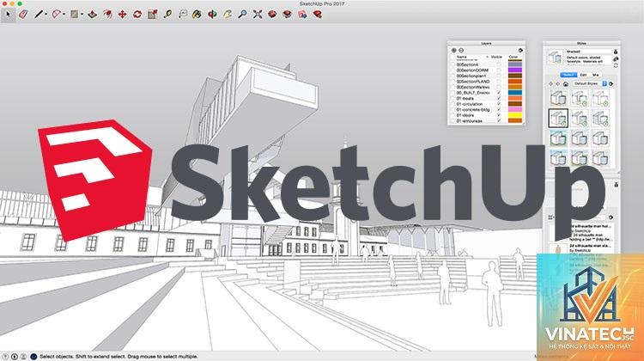The height and width of the screenshot is (361, 644).
Task: Update style with changes icon
Action: (x=616, y=65)
